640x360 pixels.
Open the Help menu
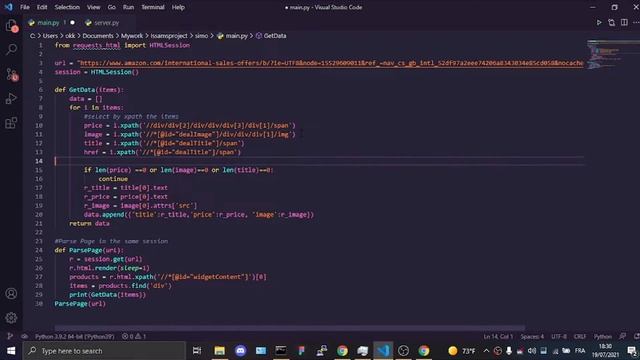pyautogui.click(x=178, y=7)
